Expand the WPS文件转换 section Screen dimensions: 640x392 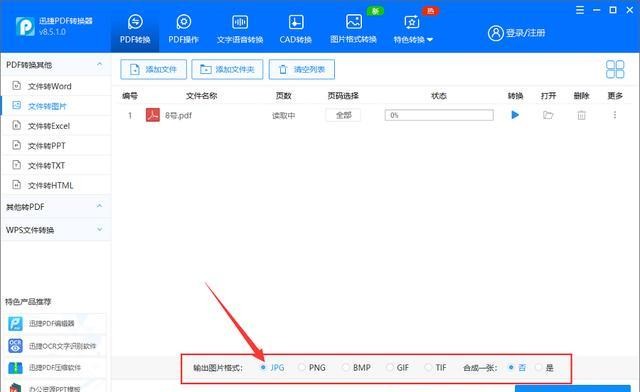[99, 229]
